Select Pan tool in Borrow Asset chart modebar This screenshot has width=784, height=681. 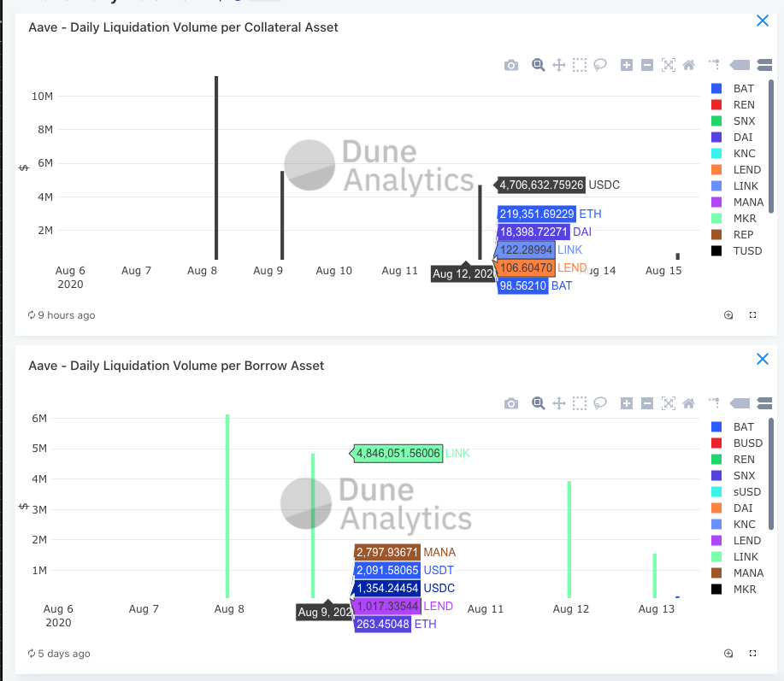559,403
